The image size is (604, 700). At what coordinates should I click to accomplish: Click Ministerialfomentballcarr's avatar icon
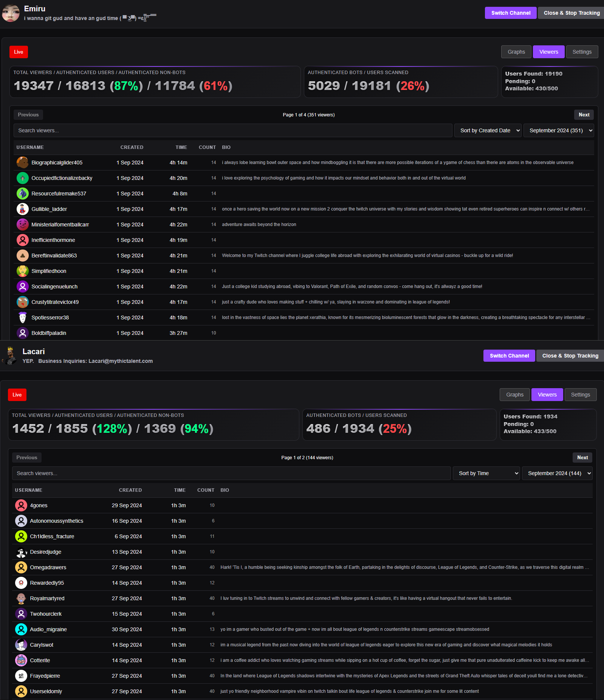pos(23,225)
